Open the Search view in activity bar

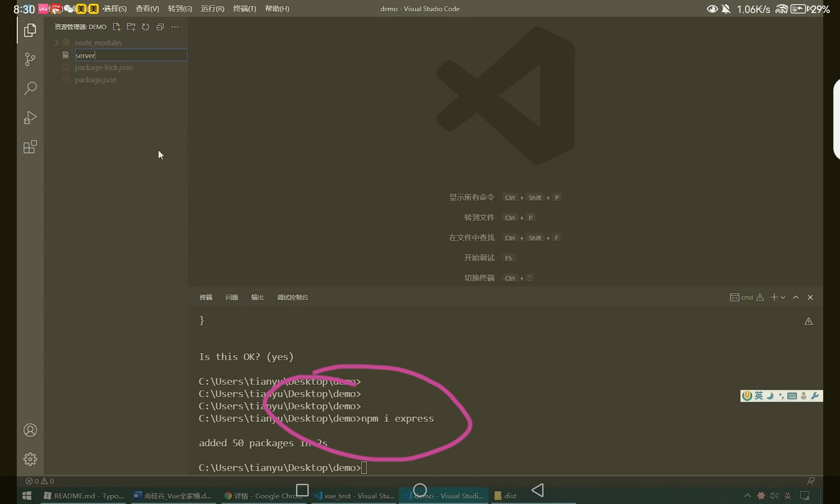30,88
